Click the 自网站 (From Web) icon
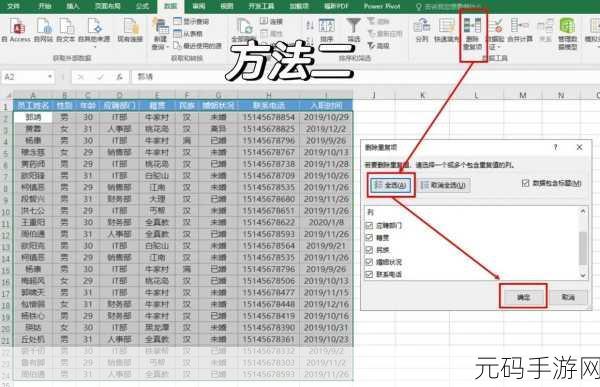 pos(43,30)
